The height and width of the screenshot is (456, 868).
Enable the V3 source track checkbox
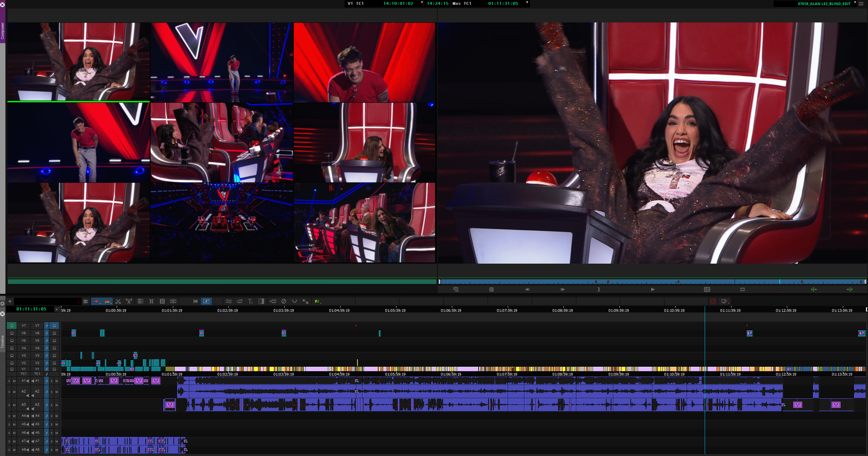pos(12,356)
